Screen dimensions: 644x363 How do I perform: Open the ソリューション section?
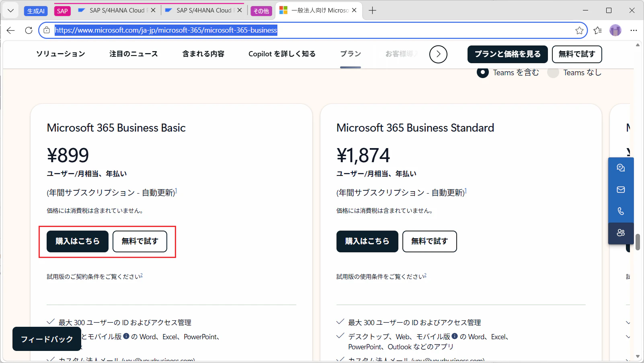61,54
